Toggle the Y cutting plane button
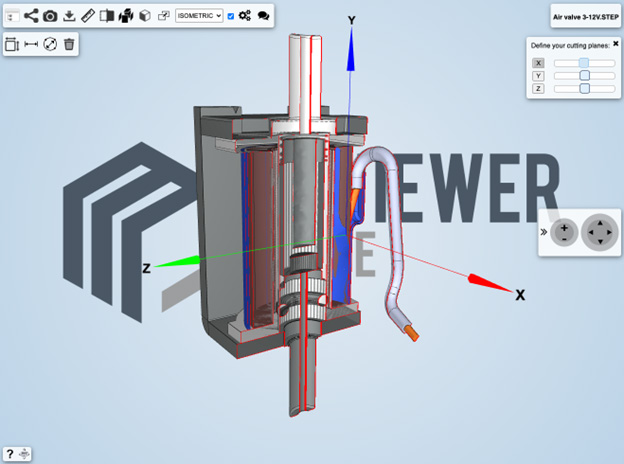 click(x=538, y=75)
